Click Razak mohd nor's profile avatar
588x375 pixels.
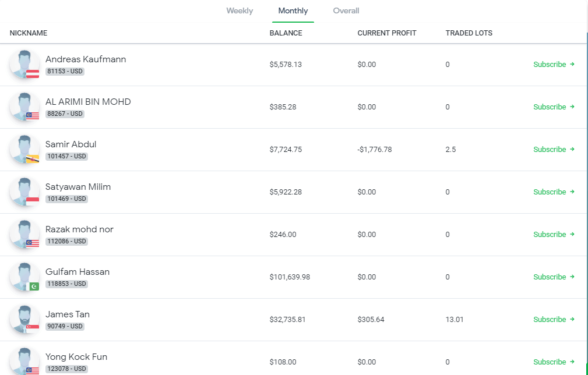tap(24, 234)
